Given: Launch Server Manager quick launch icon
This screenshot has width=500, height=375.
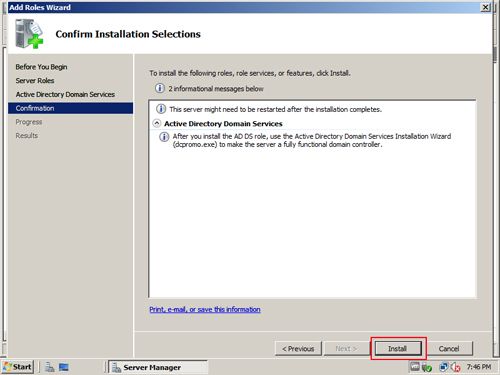Looking at the screenshot, I should pos(50,367).
